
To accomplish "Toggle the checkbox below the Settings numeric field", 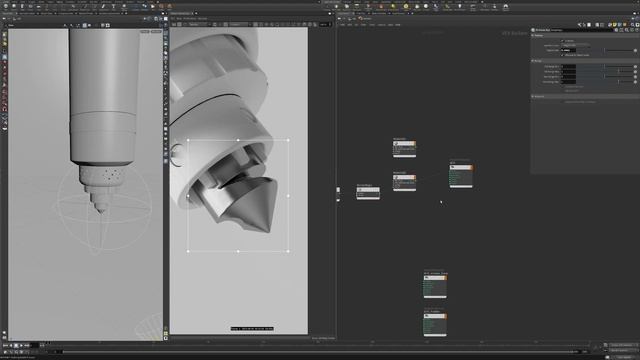I will point(562,55).
